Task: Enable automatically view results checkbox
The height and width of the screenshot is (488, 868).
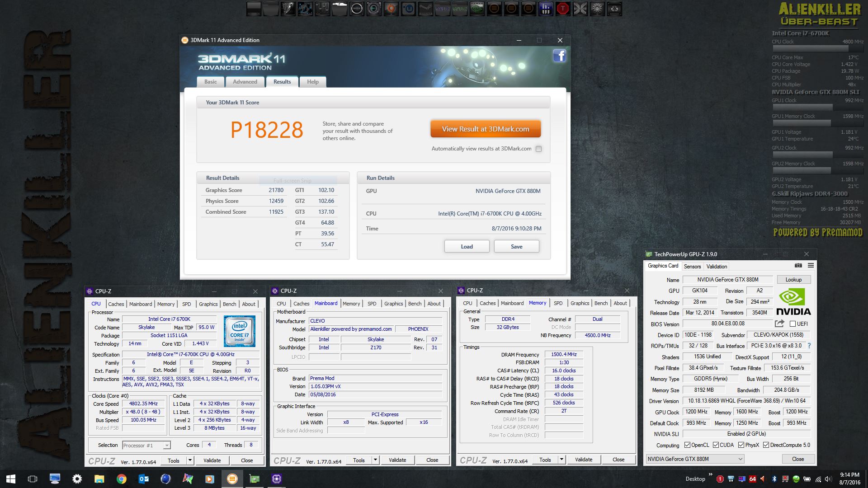Action: pos(538,149)
